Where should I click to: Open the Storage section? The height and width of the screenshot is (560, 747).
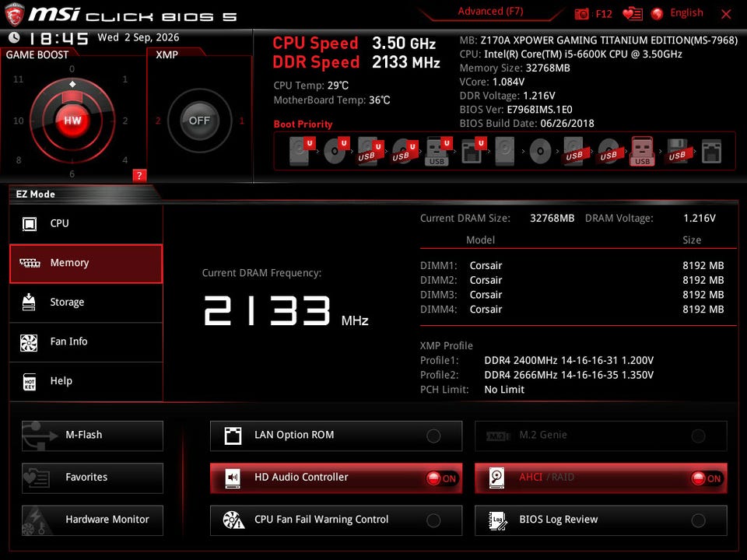click(86, 303)
